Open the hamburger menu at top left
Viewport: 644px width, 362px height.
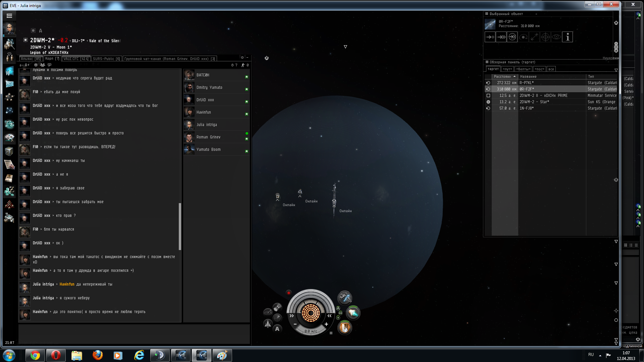click(9, 16)
